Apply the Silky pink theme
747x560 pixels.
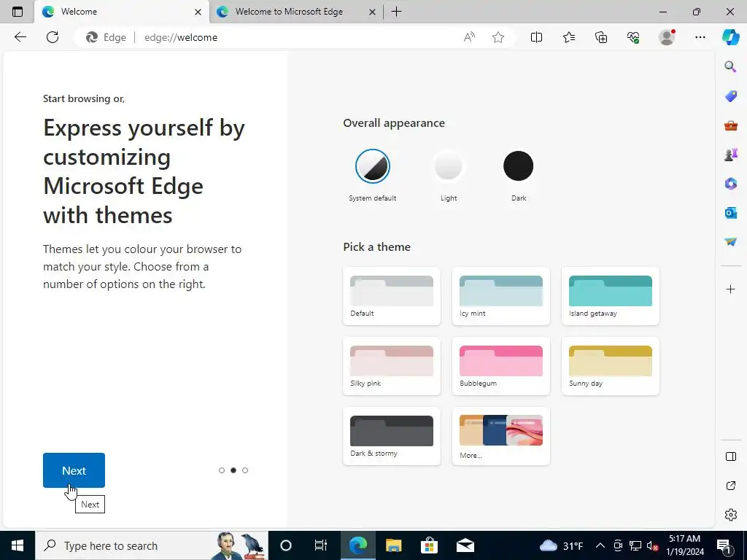pos(392,366)
